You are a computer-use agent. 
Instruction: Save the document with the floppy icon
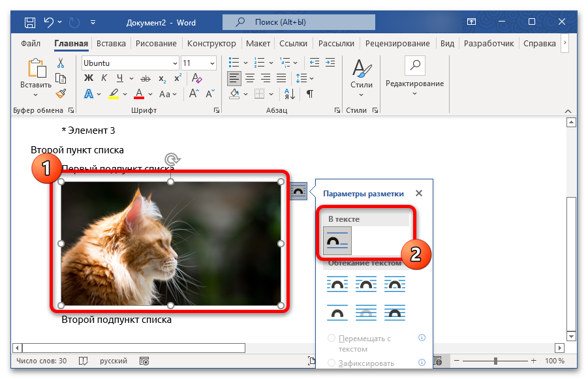pyautogui.click(x=30, y=22)
